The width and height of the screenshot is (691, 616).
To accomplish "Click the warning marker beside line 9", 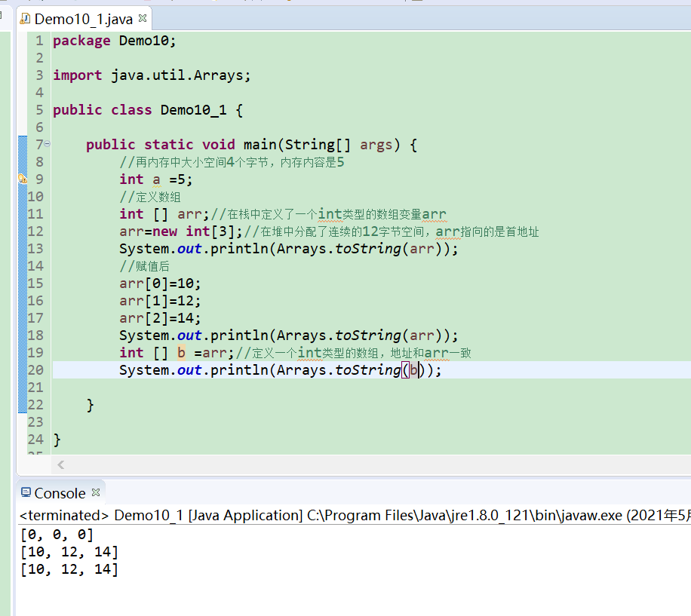I will coord(23,179).
